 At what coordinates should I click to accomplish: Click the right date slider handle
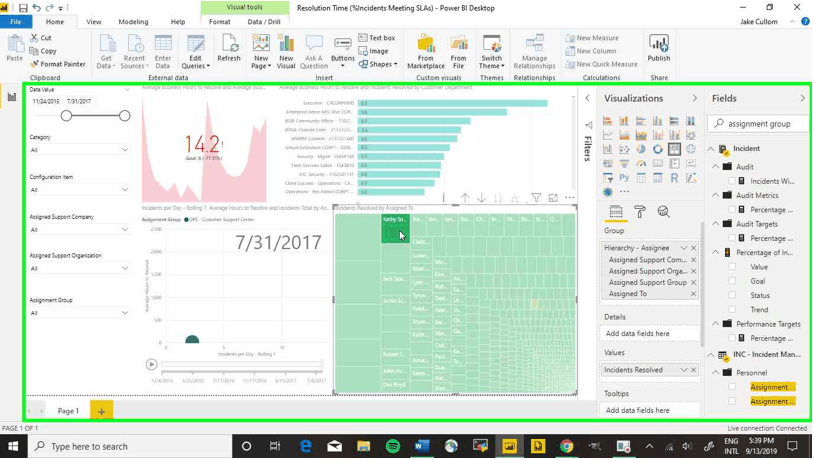coord(125,116)
